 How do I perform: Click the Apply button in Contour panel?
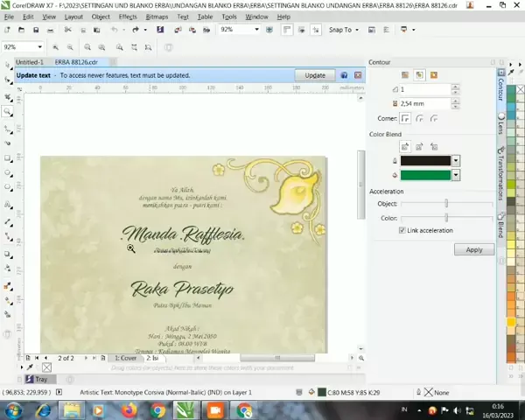[473, 249]
